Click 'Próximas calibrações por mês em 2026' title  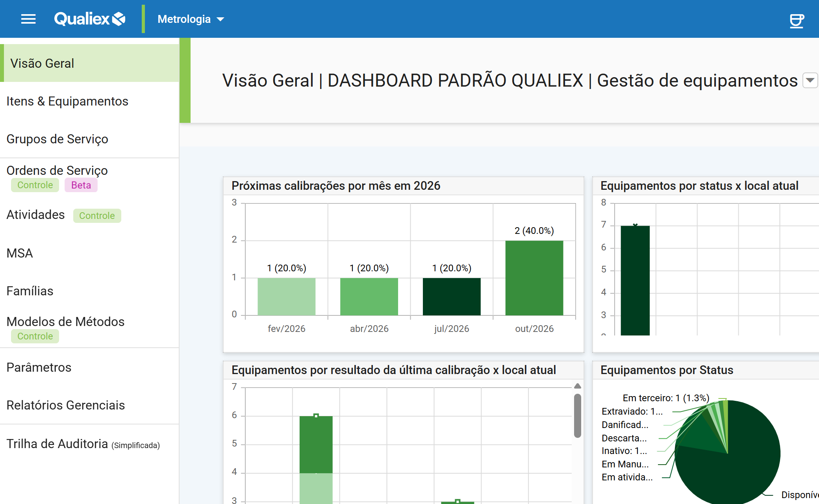click(336, 186)
